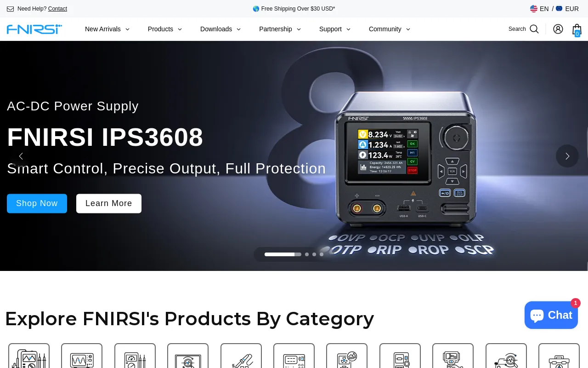Select the oscilloscope category icon
This screenshot has height=368, width=588.
[x=82, y=356]
